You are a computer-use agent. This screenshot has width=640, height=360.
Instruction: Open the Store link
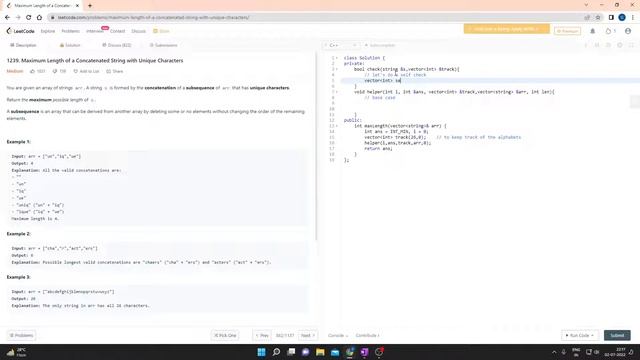161,31
